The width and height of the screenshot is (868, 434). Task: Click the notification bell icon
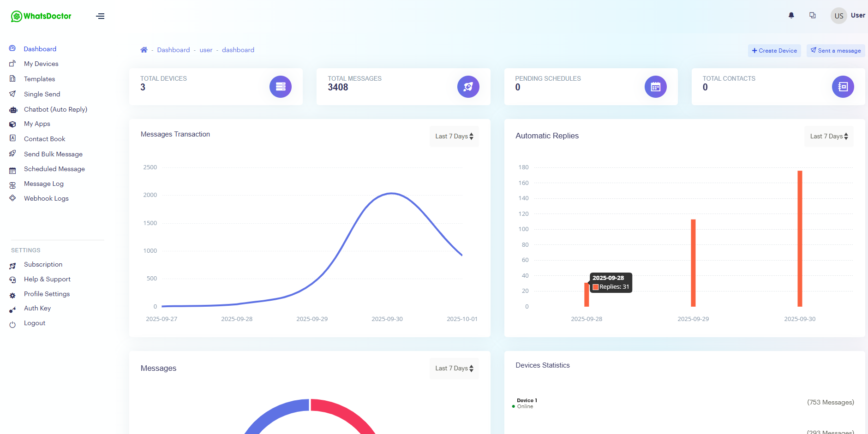click(x=791, y=15)
